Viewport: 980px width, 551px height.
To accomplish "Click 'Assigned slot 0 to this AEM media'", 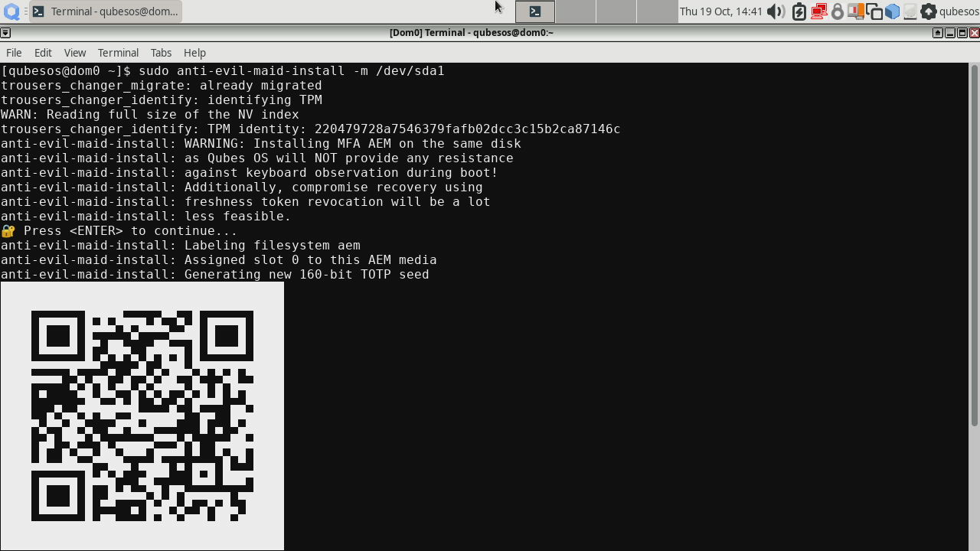I will 310,260.
